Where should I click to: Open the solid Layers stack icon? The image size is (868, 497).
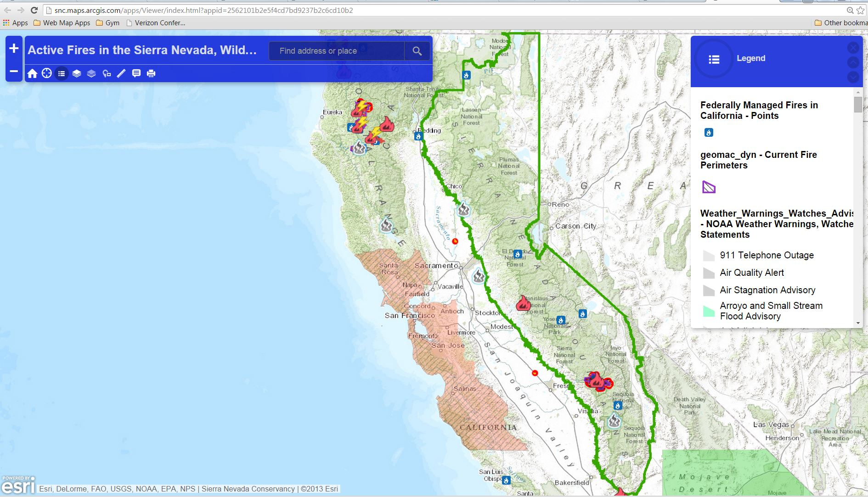(x=77, y=73)
